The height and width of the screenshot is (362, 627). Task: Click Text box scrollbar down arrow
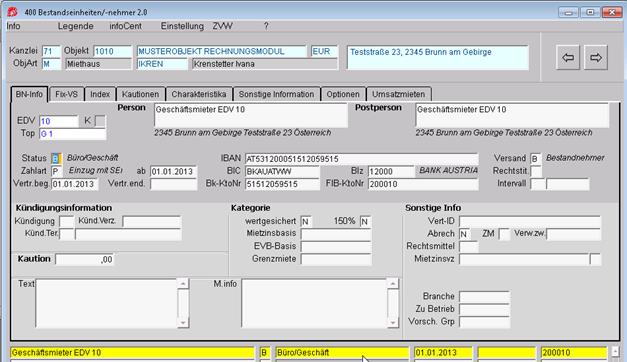(183, 322)
